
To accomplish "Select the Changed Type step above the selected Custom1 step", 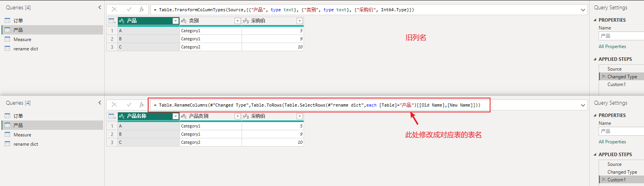I will click(622, 172).
